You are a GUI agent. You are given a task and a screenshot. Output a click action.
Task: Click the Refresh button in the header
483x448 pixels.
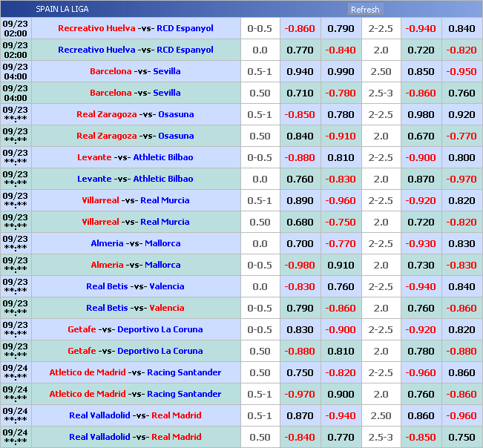pos(364,10)
